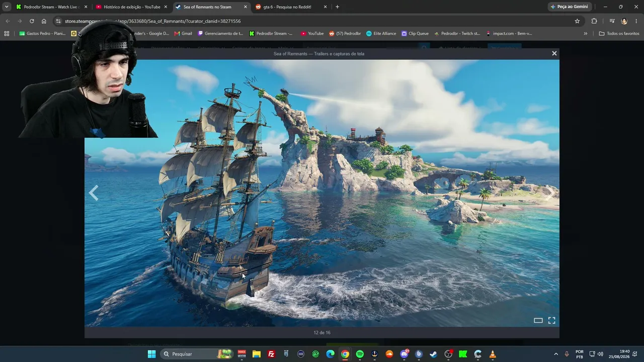Open the media controls button in the toolbar
644x362 pixels.
(612, 21)
